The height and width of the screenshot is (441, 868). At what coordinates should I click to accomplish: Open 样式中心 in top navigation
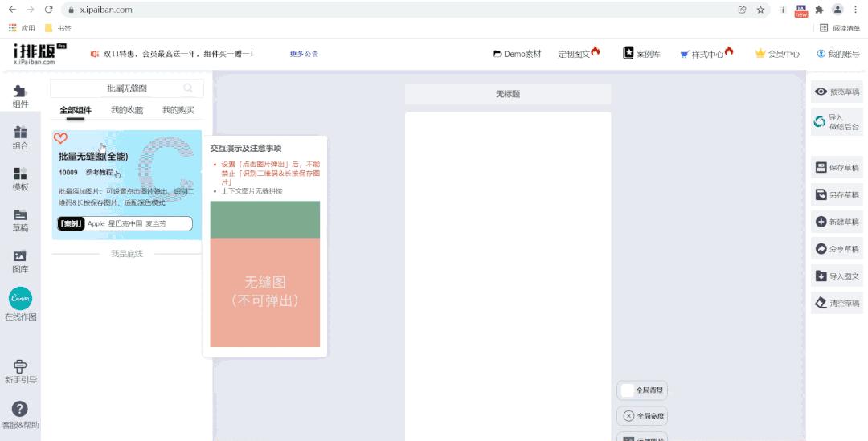(706, 53)
